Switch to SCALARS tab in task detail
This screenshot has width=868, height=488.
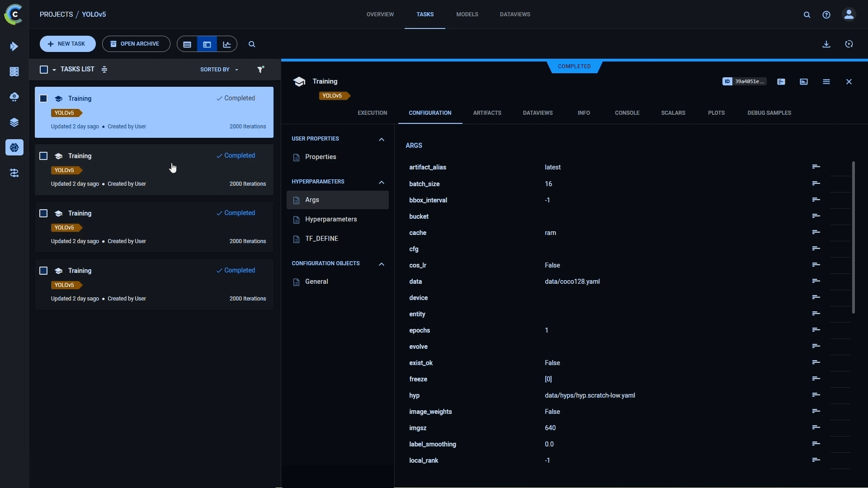tap(673, 113)
